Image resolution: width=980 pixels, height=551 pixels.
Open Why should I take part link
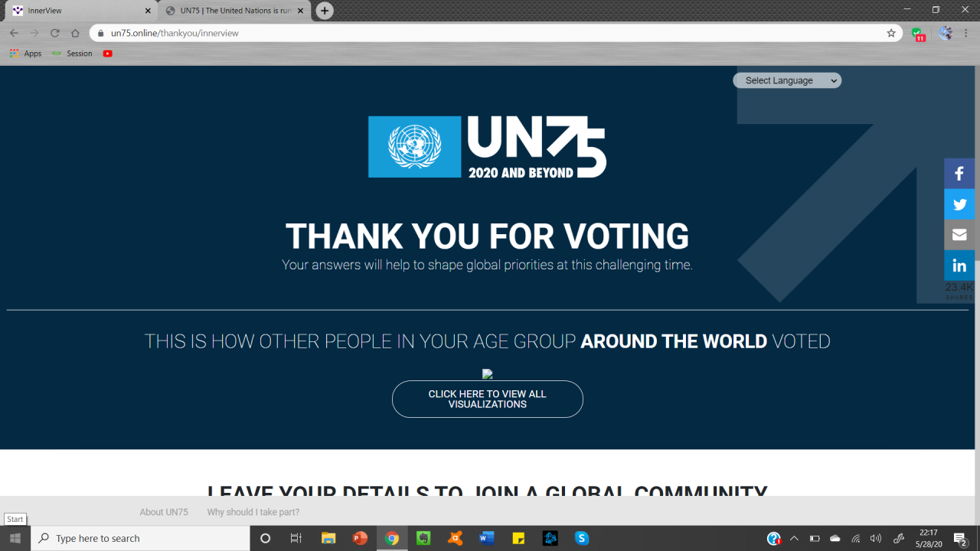pos(253,512)
